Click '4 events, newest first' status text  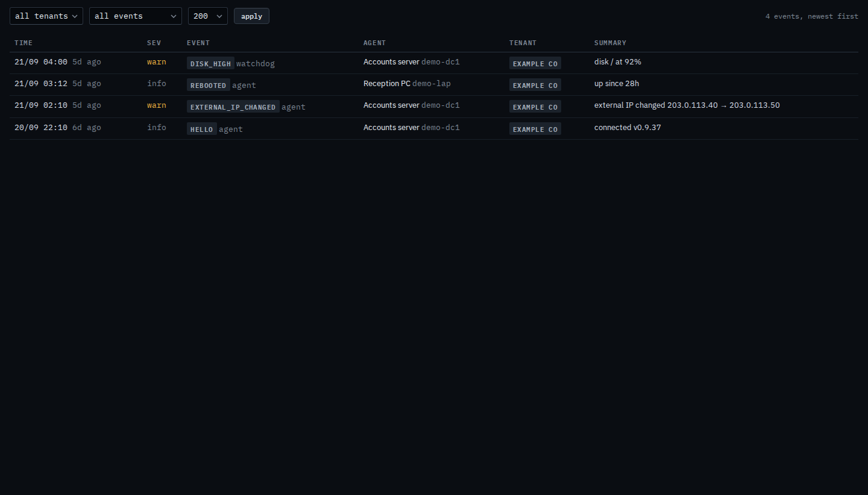point(812,16)
